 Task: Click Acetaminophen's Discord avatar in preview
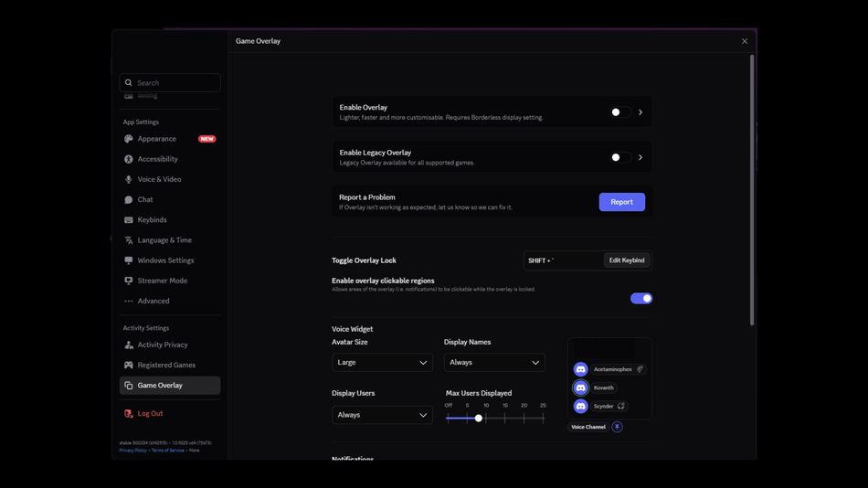point(580,369)
